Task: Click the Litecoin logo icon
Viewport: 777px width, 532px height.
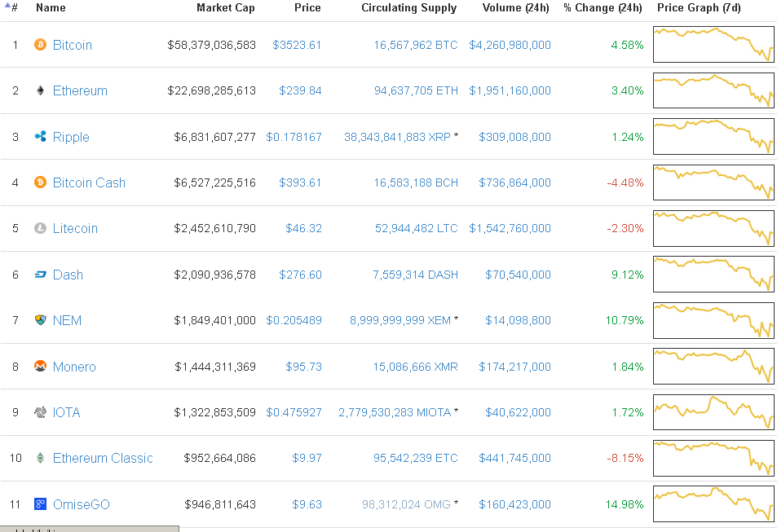Action: pos(40,228)
